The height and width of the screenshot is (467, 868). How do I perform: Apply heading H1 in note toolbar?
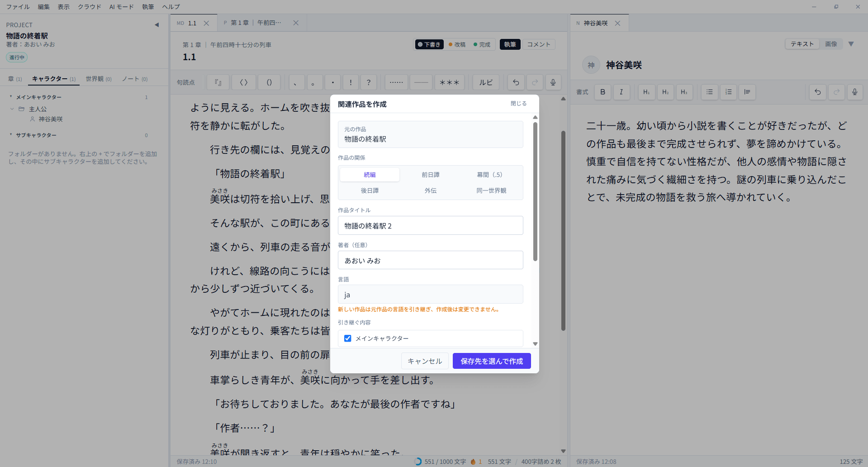point(647,92)
